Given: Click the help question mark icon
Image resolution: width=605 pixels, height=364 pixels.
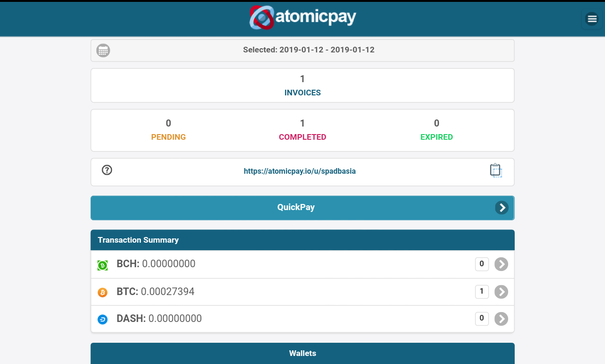Looking at the screenshot, I should pos(107,170).
